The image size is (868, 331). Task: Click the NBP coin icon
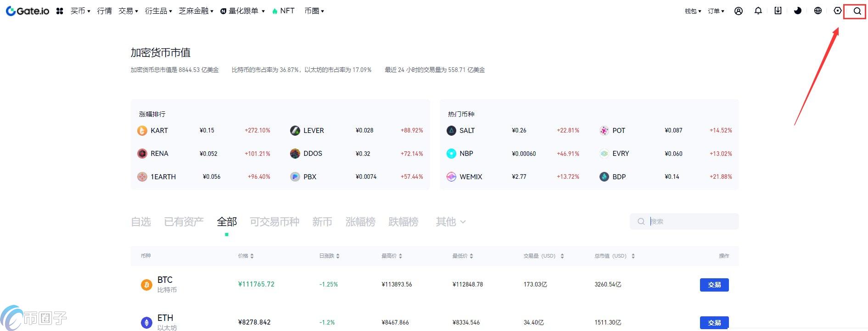point(451,154)
